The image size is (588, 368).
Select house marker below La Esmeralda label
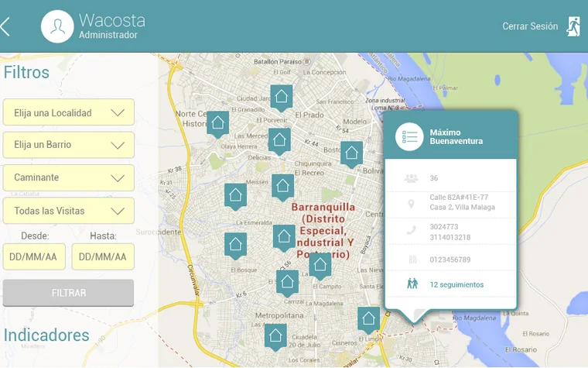click(284, 238)
